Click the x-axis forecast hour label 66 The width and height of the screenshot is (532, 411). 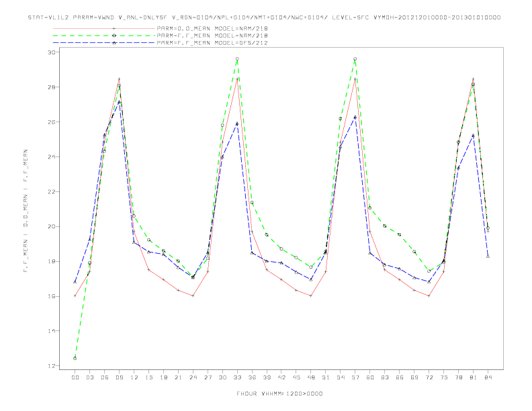pos(400,377)
